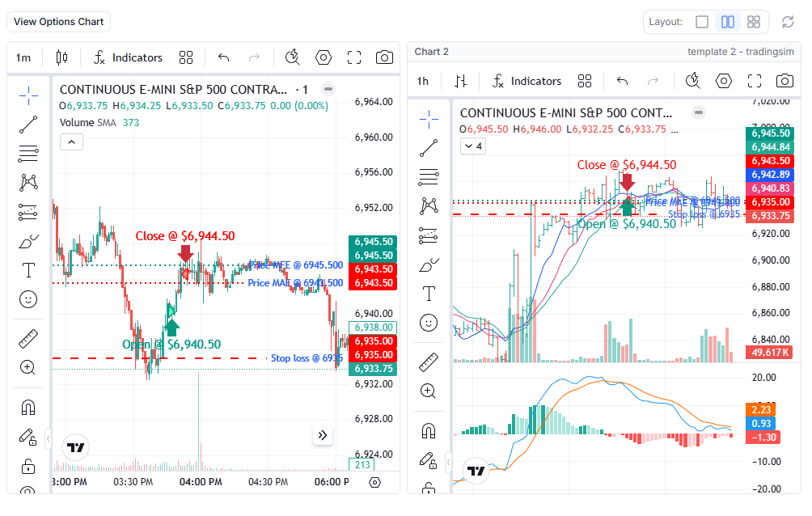Open emoji icons tool on left chart
Screen dimensions: 812x516
click(28, 299)
